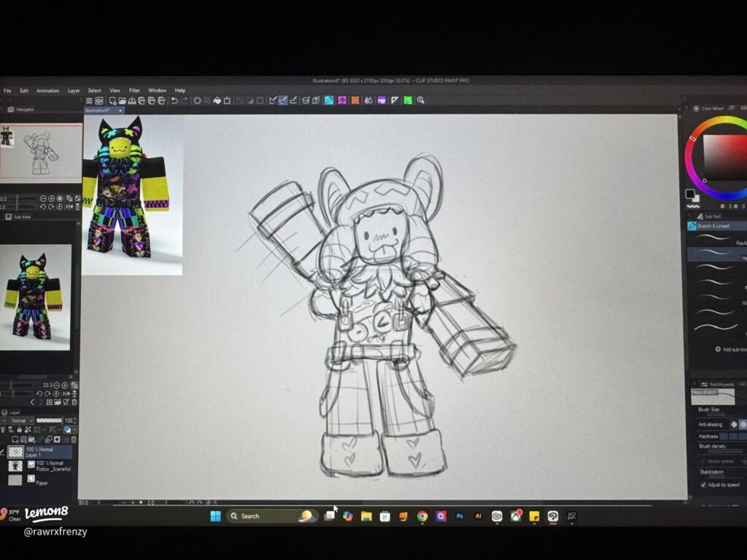Click the magenta square toolbar icon
Image resolution: width=747 pixels, height=560 pixels.
343,101
